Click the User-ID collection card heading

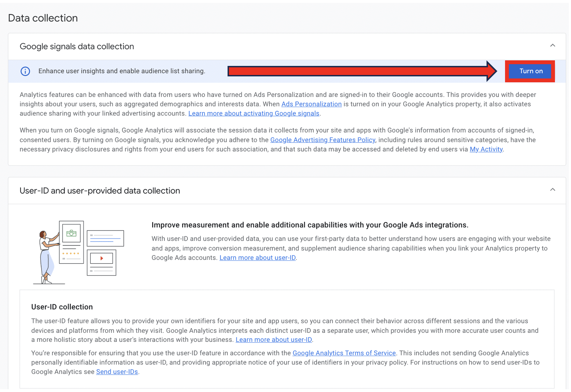[x=62, y=307]
